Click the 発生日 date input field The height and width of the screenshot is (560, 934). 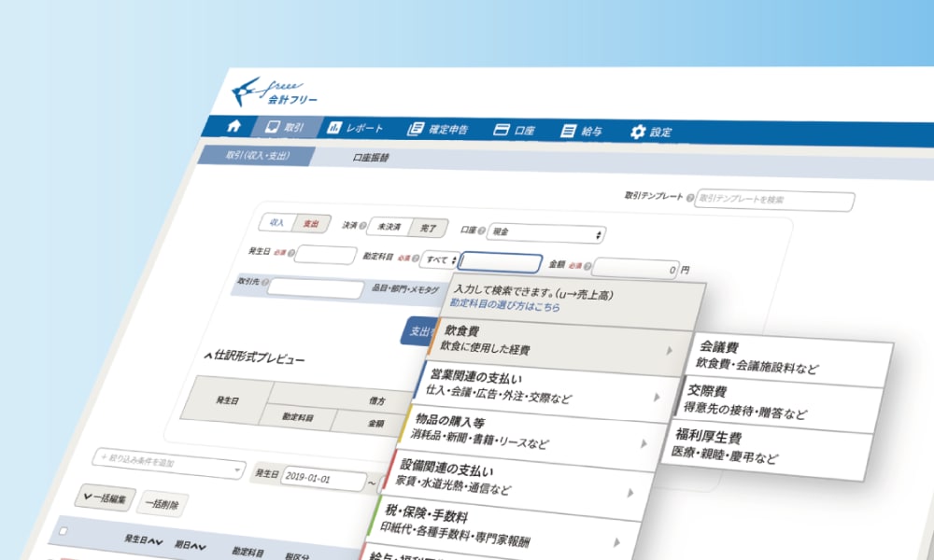326,255
